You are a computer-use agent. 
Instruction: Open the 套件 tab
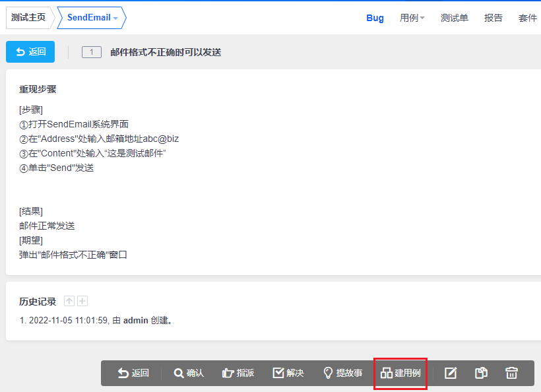pyautogui.click(x=528, y=18)
